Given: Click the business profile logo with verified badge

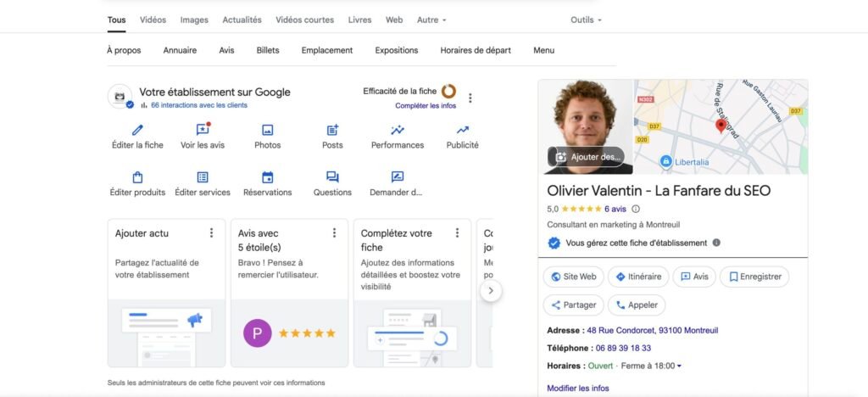Looking at the screenshot, I should pos(120,97).
